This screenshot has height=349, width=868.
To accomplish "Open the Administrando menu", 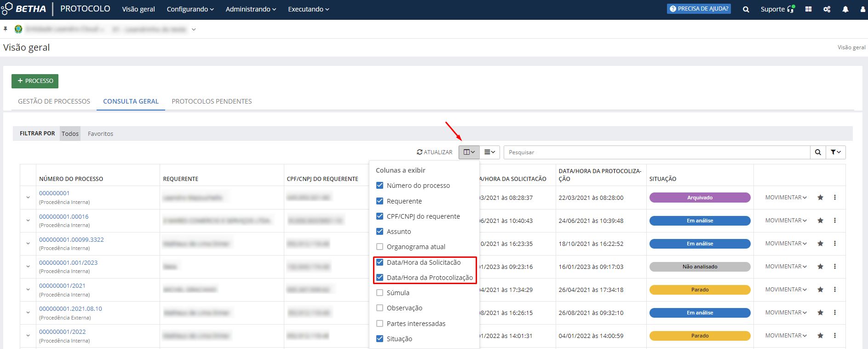I will tap(251, 9).
